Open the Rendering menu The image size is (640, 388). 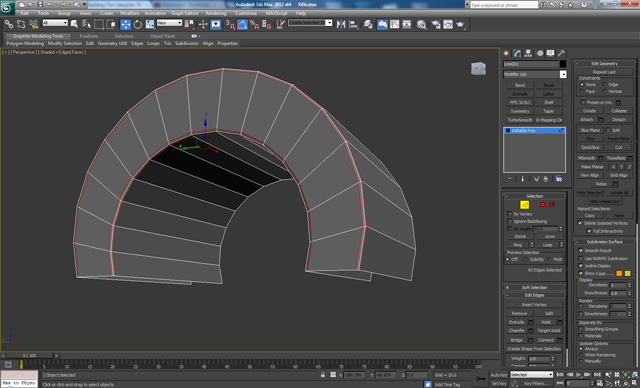[216, 13]
